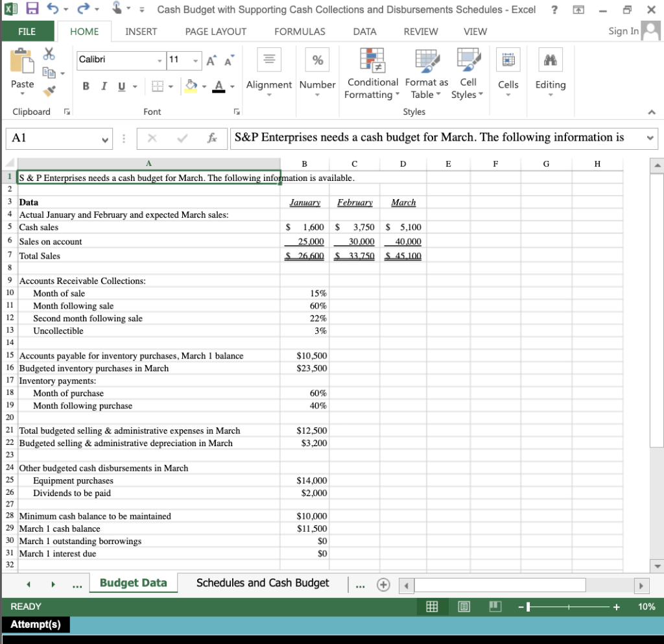
Task: Open the Font name Calibri dropdown
Action: tap(160, 60)
